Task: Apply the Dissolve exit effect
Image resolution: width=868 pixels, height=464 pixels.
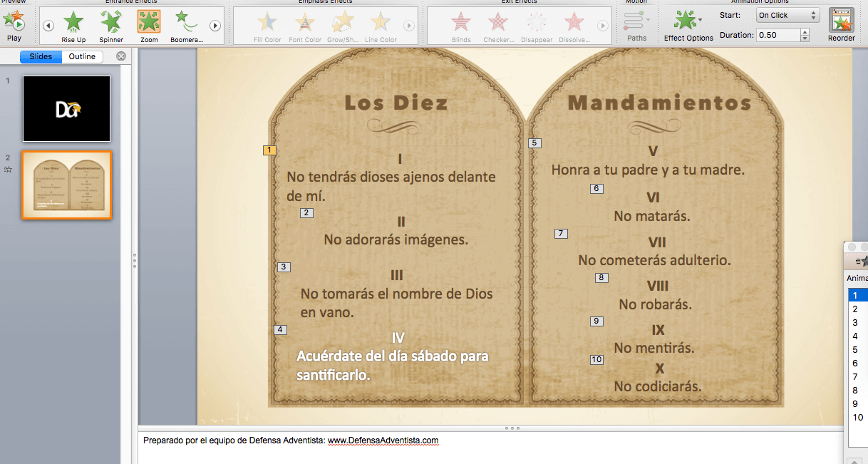Action: click(x=574, y=26)
